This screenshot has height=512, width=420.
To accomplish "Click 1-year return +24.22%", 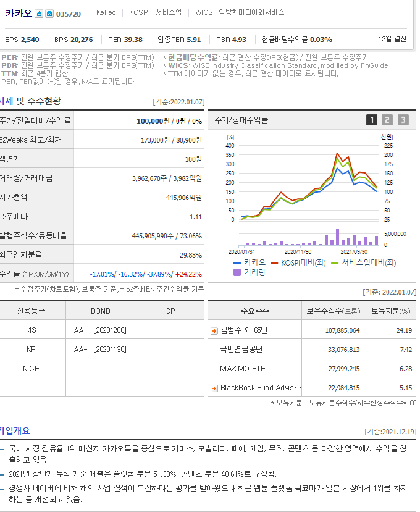I will pos(188,274).
